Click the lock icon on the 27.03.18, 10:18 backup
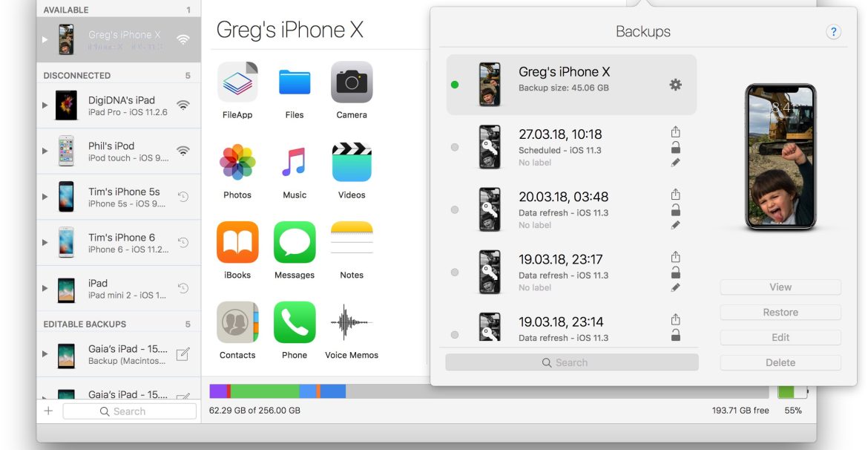This screenshot has height=450, width=868. point(675,148)
